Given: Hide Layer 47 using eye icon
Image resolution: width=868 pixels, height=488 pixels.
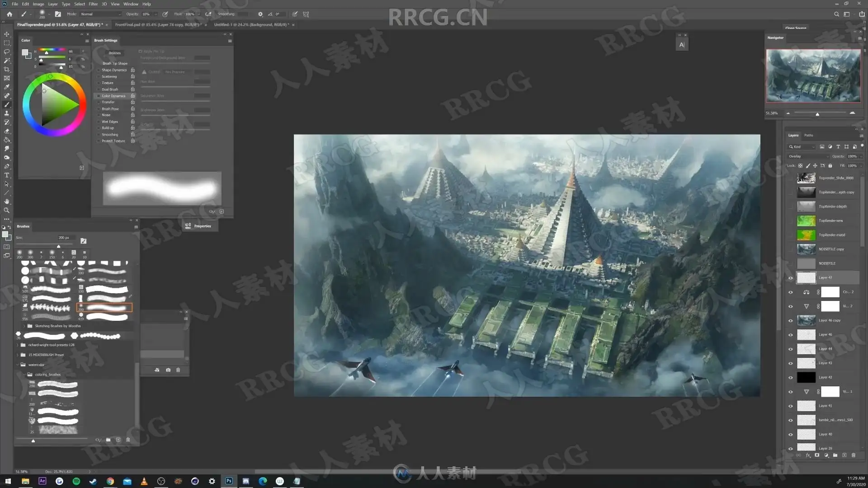Looking at the screenshot, I should [791, 278].
